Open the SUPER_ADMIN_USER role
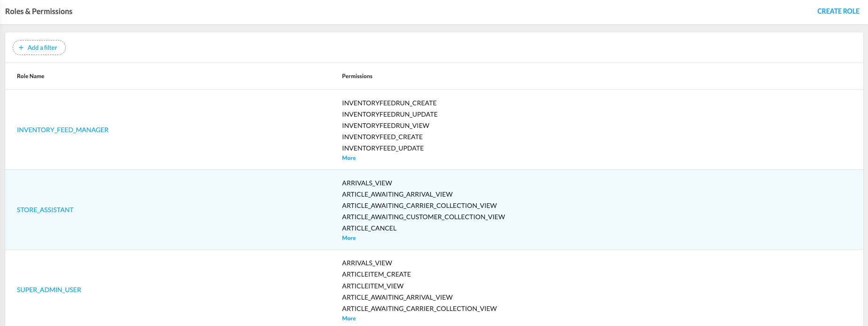 click(x=49, y=290)
